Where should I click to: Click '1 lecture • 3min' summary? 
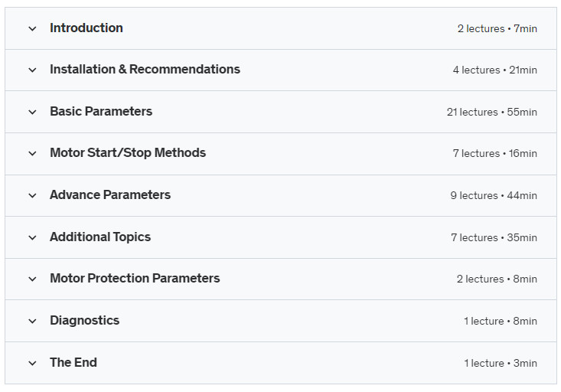[x=501, y=364]
